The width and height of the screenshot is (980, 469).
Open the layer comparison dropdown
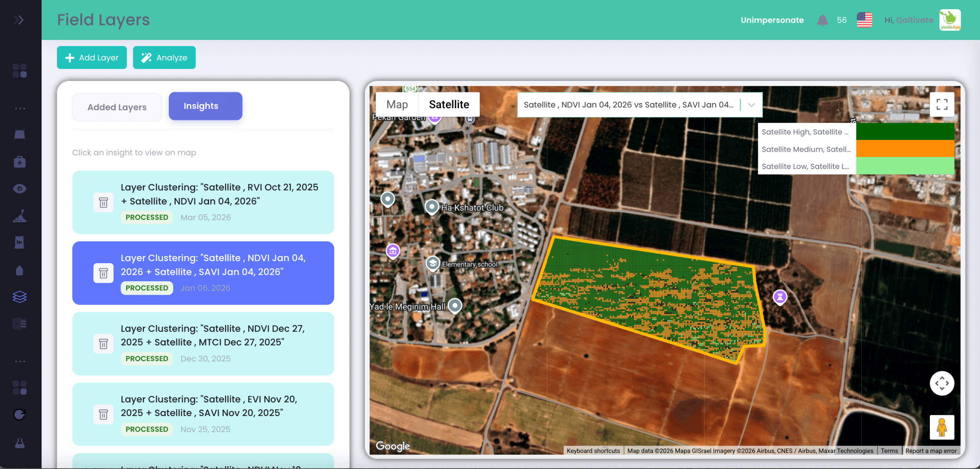(640, 105)
